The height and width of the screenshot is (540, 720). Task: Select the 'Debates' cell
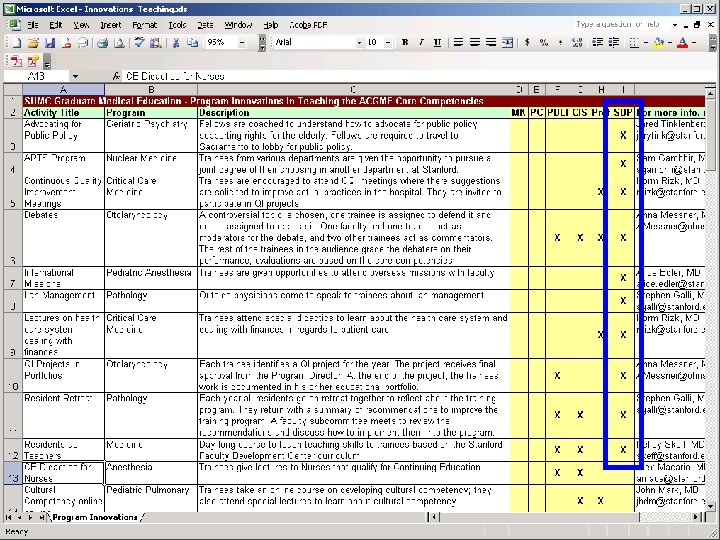click(x=63, y=238)
